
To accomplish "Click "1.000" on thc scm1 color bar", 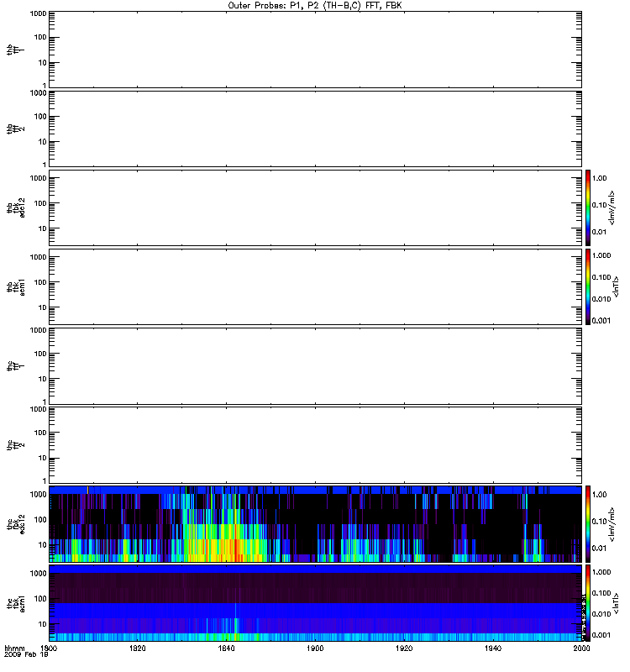I will (x=601, y=572).
